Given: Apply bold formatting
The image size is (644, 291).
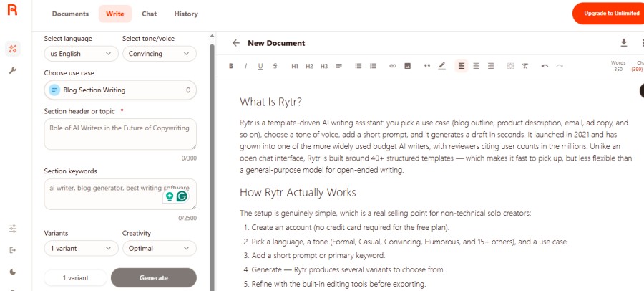Looking at the screenshot, I should coord(231,66).
